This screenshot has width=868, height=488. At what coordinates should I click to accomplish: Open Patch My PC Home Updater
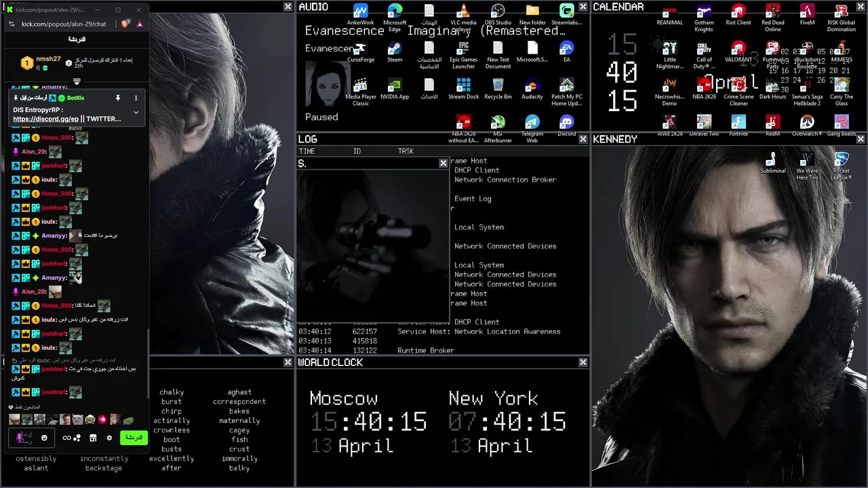567,92
